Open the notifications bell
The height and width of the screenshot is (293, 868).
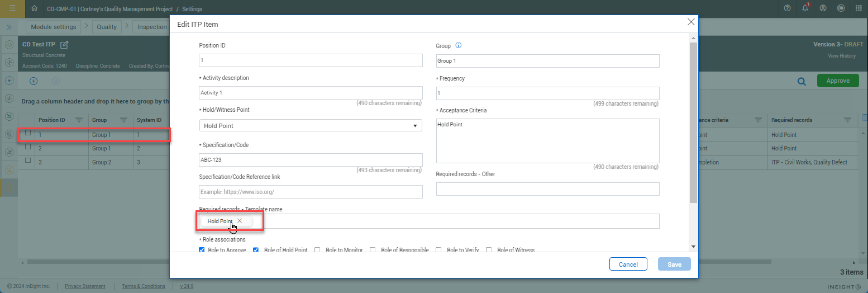click(x=805, y=8)
